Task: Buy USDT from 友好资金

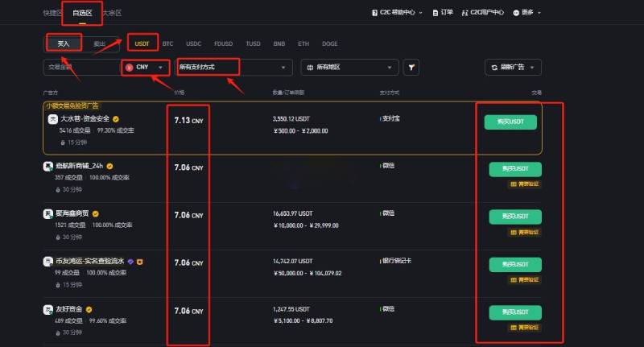Action: [515, 312]
